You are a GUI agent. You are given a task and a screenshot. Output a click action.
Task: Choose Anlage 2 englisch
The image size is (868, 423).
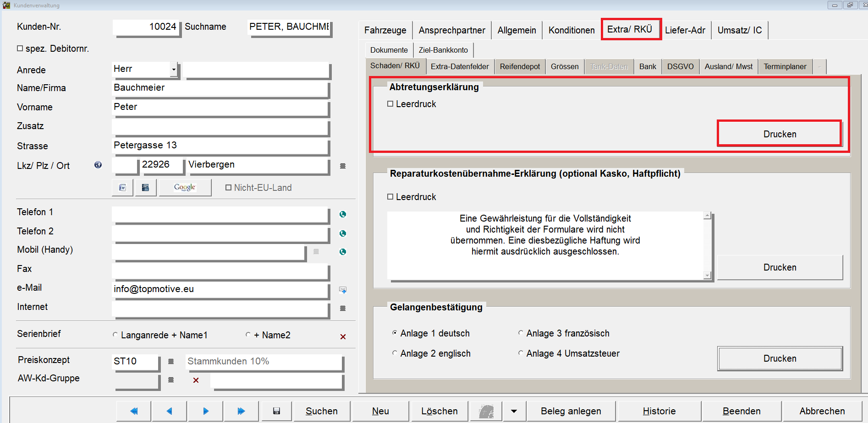[395, 353]
